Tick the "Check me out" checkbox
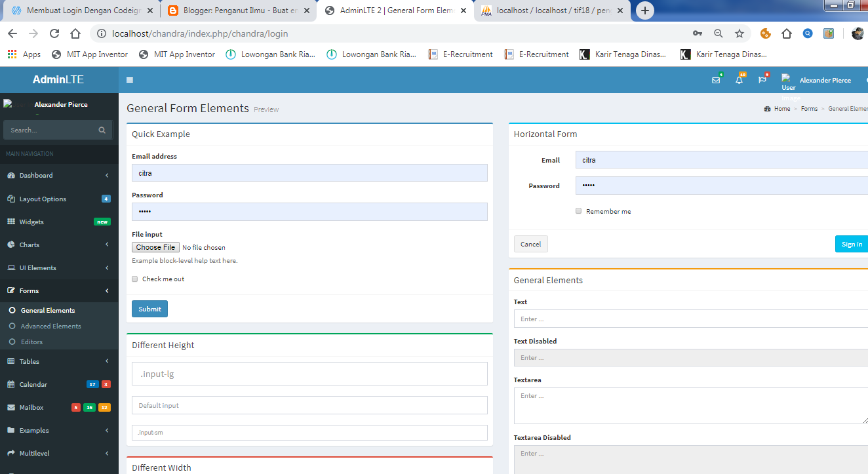Viewport: 868px width, 474px height. pyautogui.click(x=135, y=279)
